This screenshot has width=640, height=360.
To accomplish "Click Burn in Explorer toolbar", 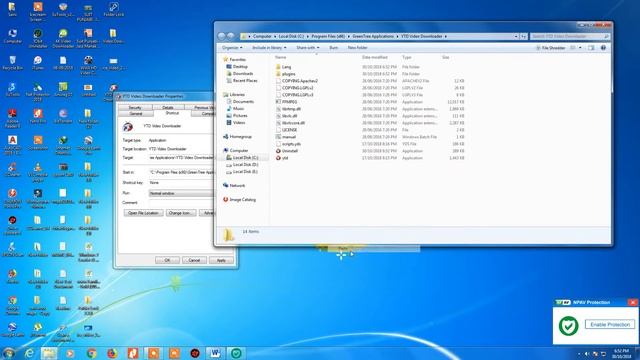I will pyautogui.click(x=333, y=48).
